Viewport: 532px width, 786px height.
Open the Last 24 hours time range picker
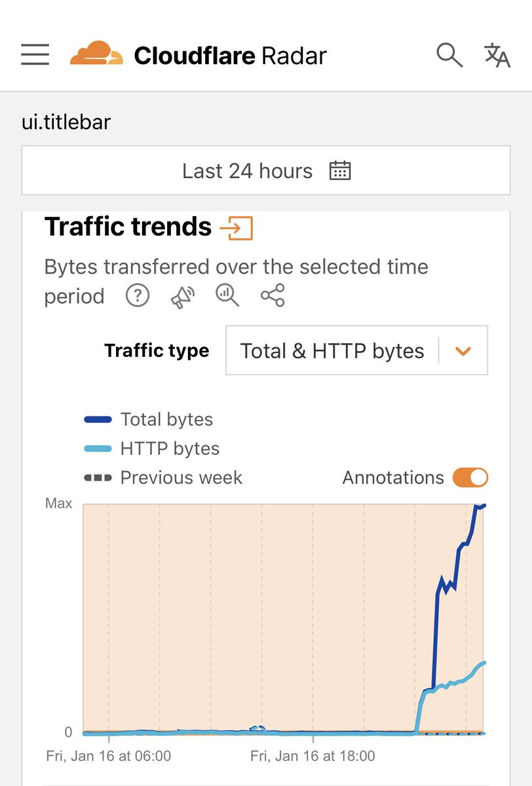(266, 171)
